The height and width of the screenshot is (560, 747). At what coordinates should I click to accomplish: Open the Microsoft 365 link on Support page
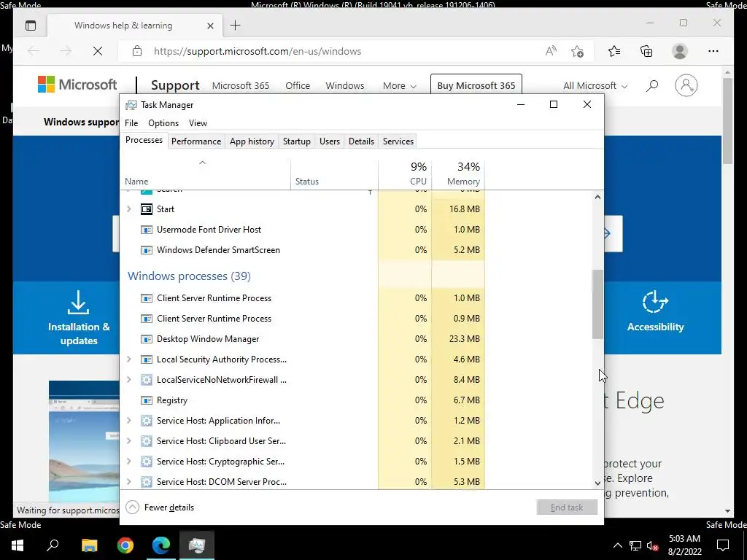click(241, 86)
